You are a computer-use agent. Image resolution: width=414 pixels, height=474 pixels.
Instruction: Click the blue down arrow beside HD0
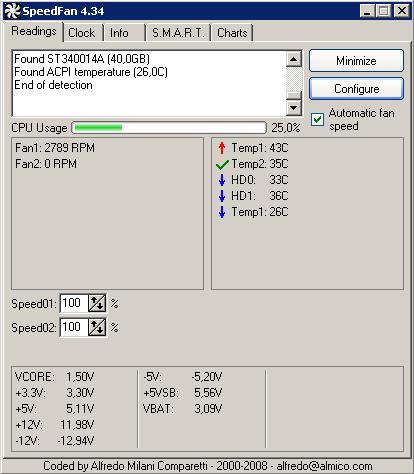(222, 180)
